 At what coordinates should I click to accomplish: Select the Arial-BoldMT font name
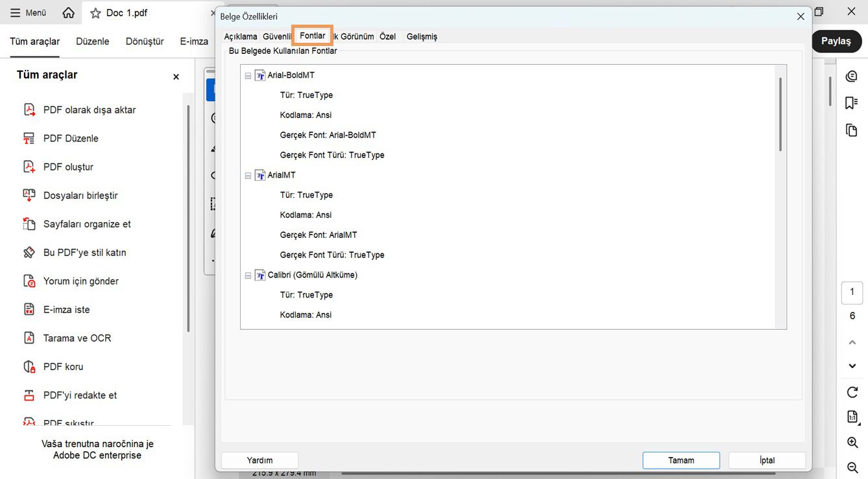(x=291, y=75)
